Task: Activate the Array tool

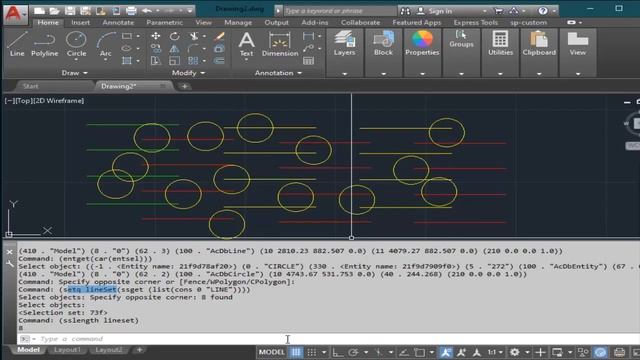Action: [193, 61]
